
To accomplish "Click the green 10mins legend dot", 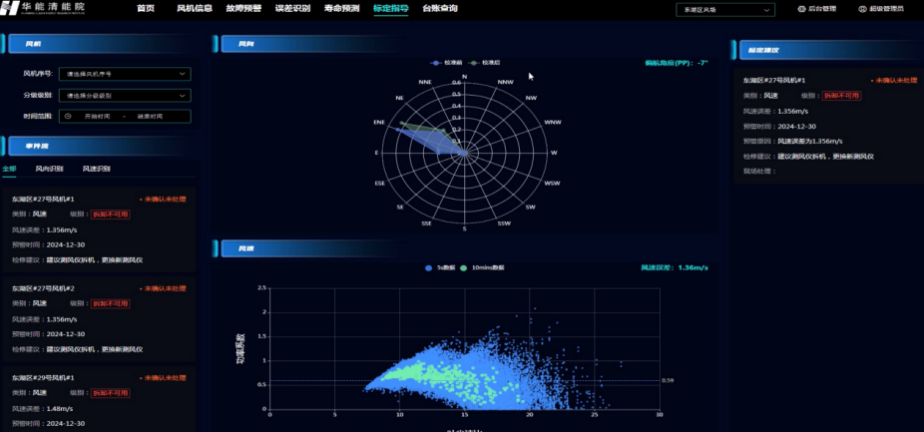I will click(463, 268).
